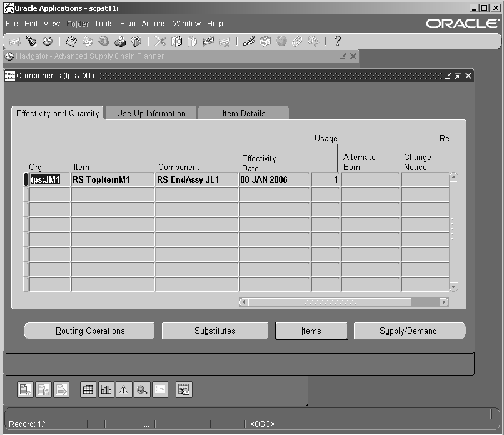Minimize the Navigator window

[343, 56]
